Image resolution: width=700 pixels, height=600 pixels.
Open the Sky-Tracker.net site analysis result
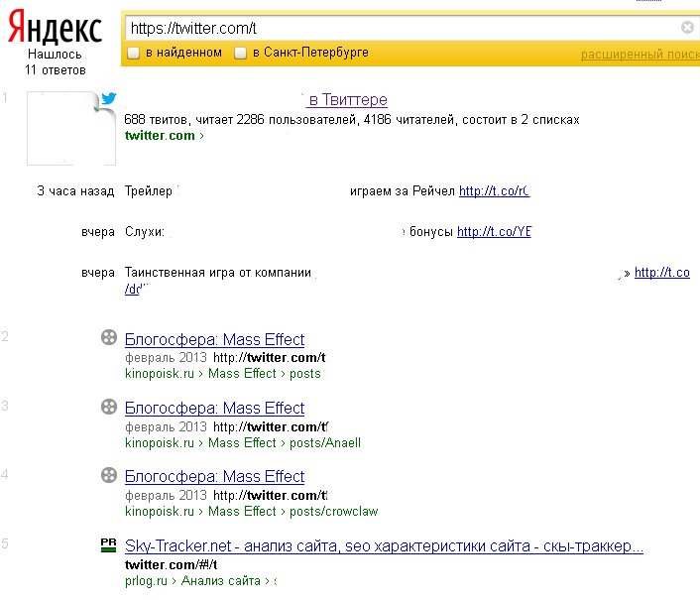tap(384, 546)
